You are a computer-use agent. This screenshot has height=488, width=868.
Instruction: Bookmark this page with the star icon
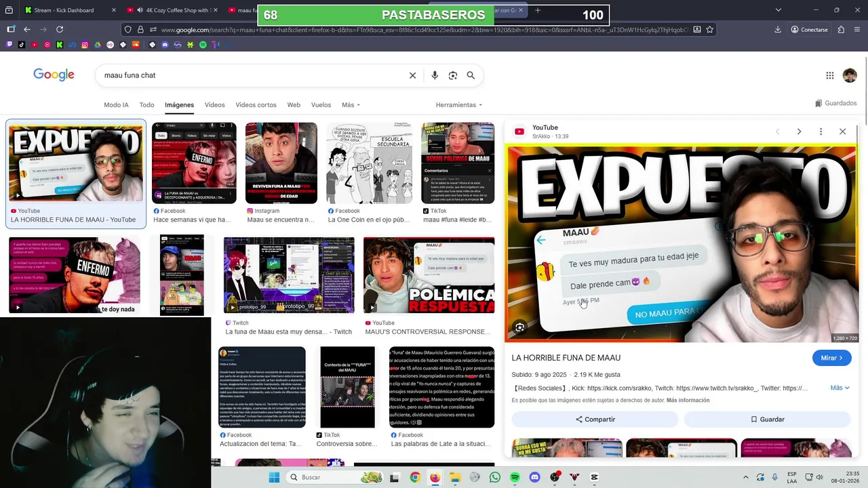pyautogui.click(x=709, y=30)
